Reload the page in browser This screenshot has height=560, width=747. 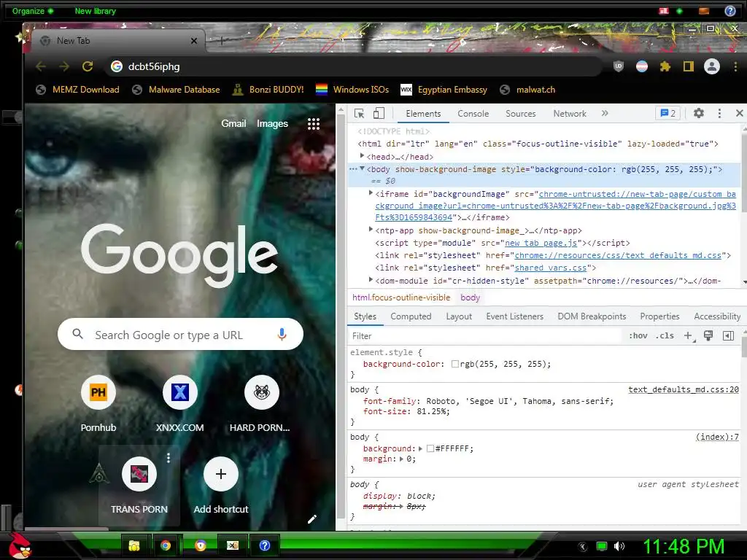[x=88, y=66]
